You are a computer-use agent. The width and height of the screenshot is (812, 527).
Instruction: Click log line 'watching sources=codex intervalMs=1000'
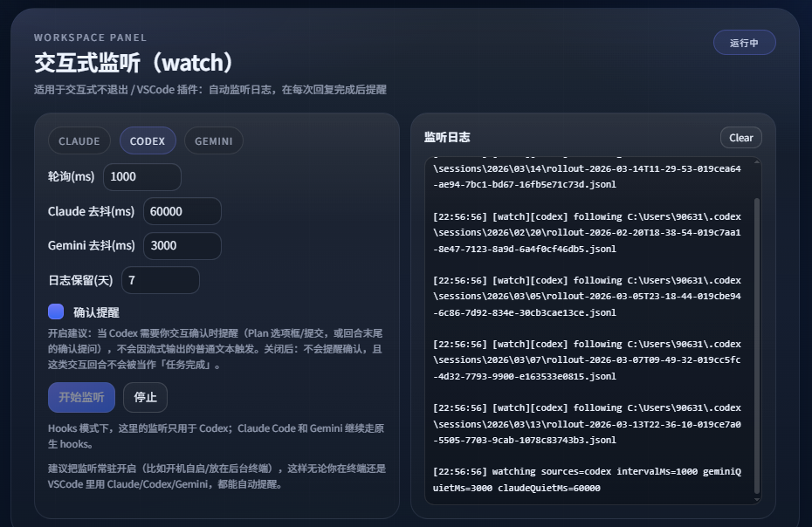[x=587, y=480]
